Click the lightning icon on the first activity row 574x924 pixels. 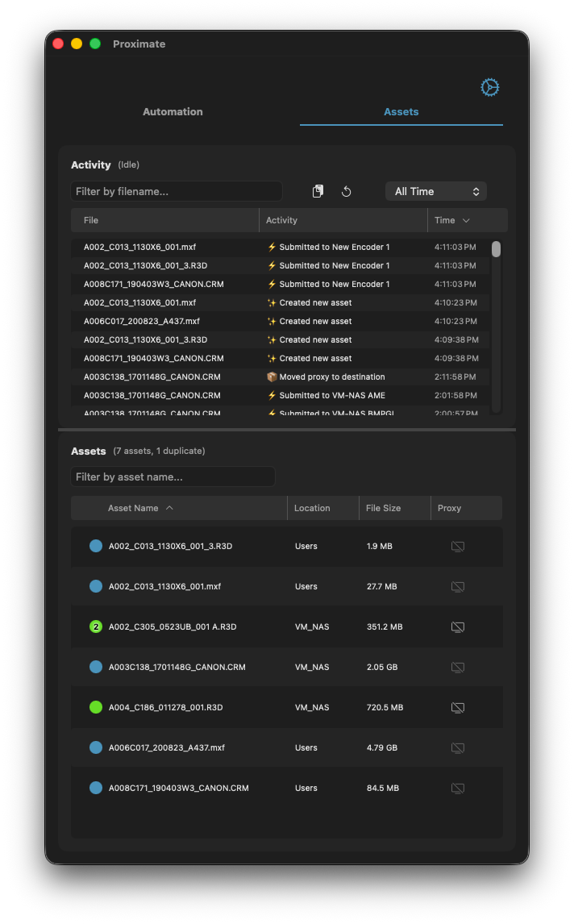[x=271, y=247]
